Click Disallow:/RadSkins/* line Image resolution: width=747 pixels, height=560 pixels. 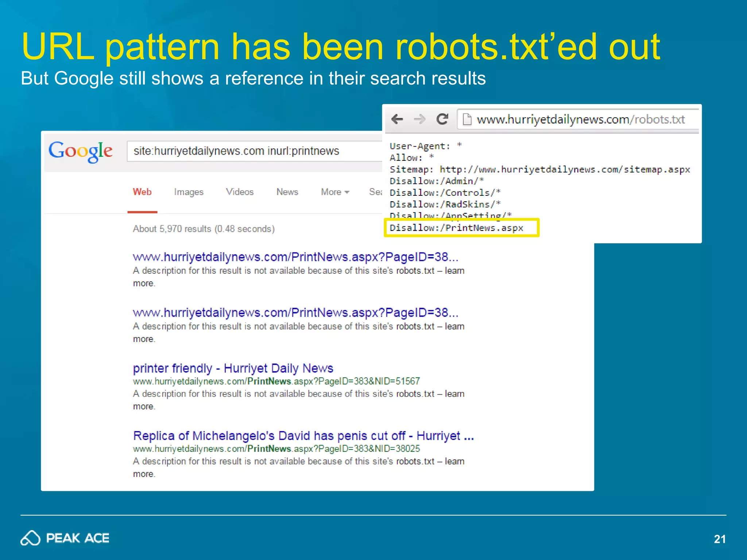tap(445, 205)
